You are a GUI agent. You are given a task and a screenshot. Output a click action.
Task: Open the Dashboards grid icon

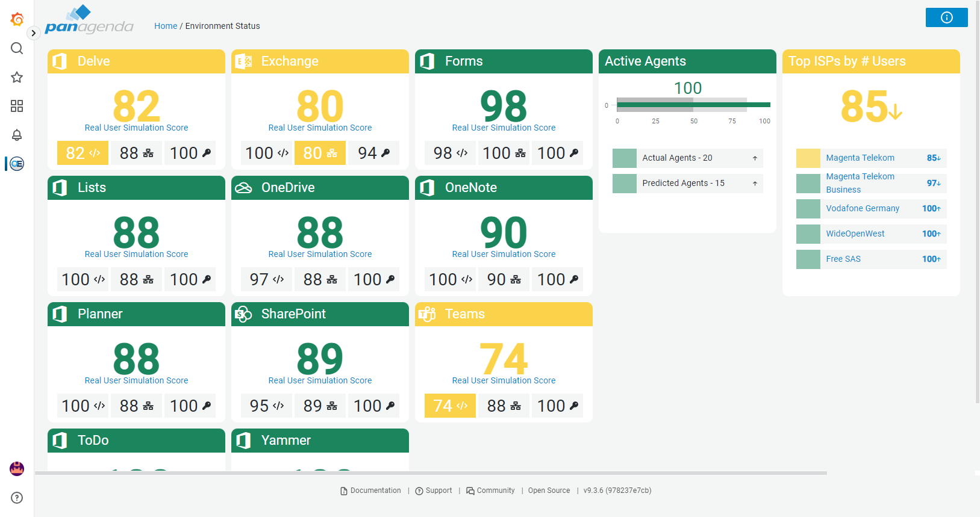[x=17, y=106]
